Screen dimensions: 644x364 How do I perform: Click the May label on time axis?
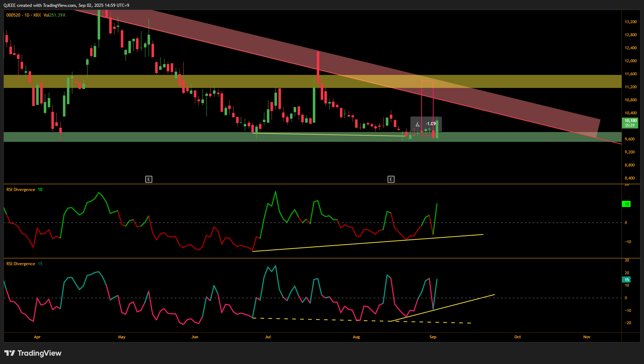tap(122, 337)
